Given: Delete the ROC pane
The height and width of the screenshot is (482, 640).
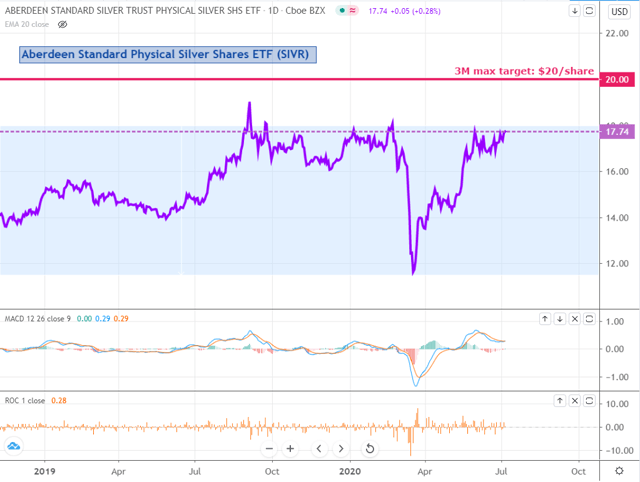Looking at the screenshot, I should 575,401.
